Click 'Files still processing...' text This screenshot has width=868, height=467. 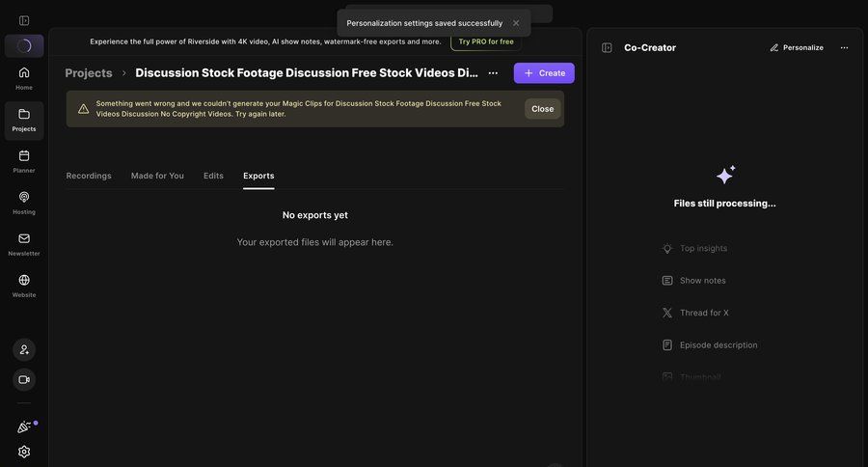tap(724, 204)
